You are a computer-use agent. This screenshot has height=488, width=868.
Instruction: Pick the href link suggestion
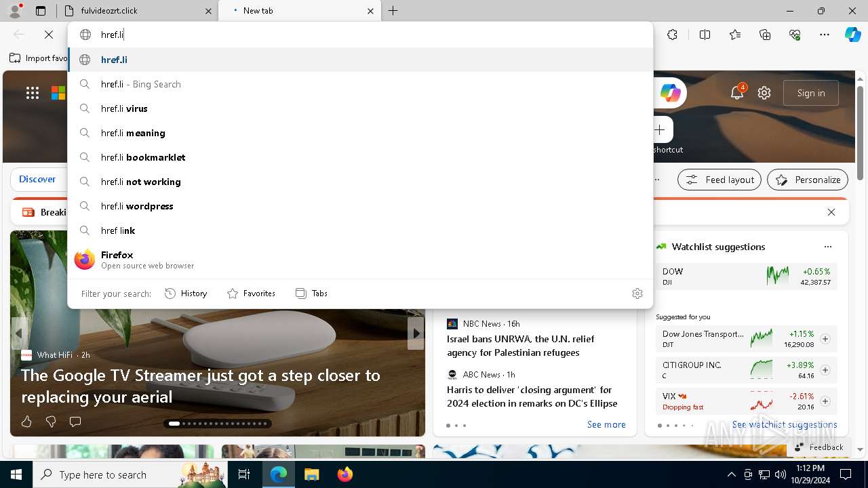(360, 230)
